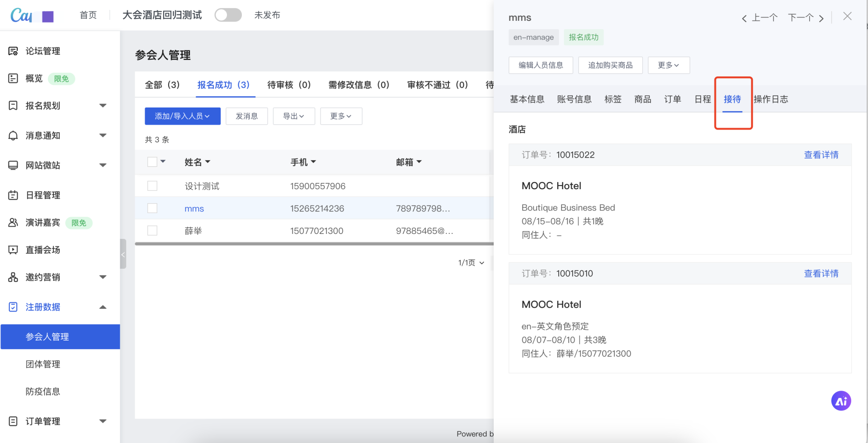
Task: Collapse the left sidebar handle
Action: tap(123, 254)
